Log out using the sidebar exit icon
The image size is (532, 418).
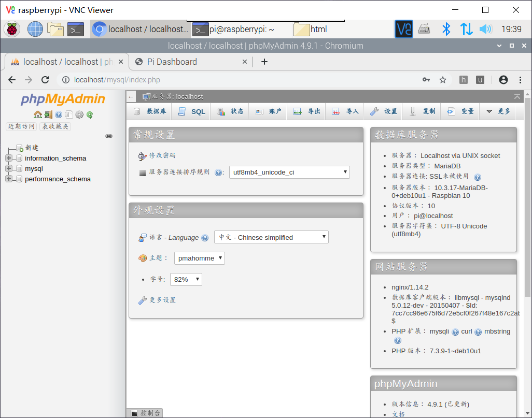[x=48, y=114]
